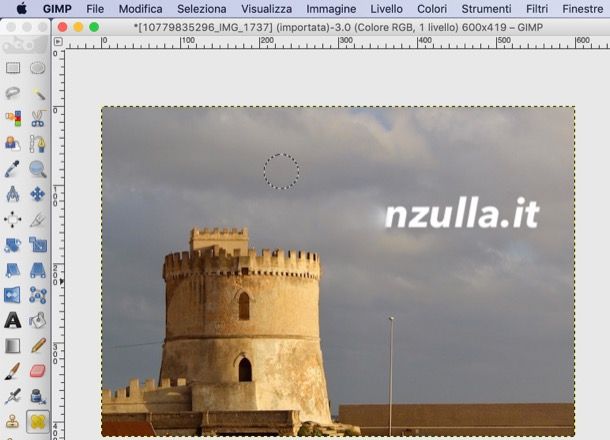Select the Rotate tool
The image size is (610, 440).
point(12,245)
